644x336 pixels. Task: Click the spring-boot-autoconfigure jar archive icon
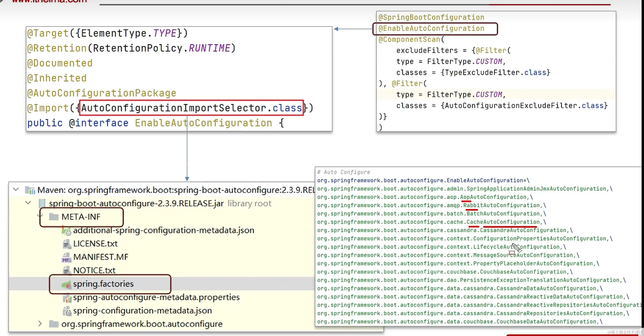[x=42, y=203]
